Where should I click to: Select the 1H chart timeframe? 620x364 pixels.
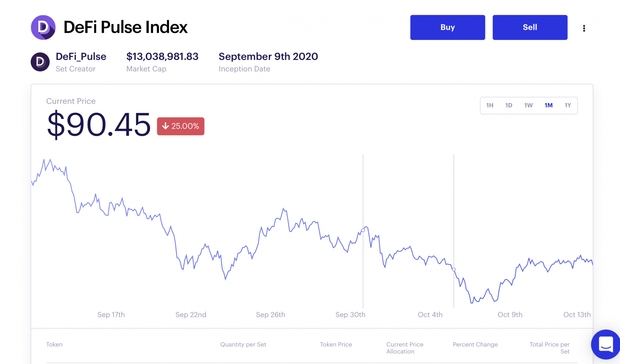click(x=490, y=105)
